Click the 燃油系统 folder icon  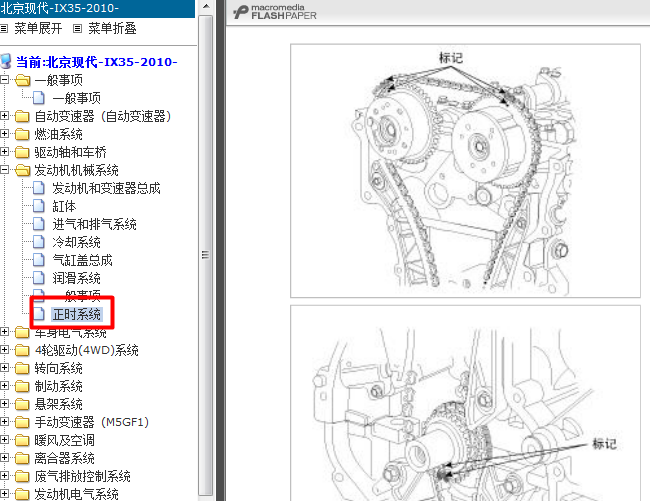pyautogui.click(x=22, y=134)
